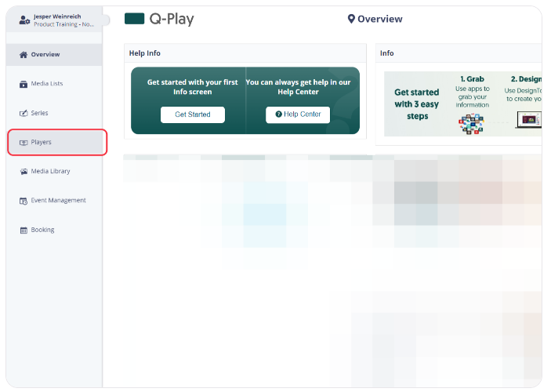The height and width of the screenshot is (392, 551).
Task: Click 'Use apps to grab your information' text
Action: pos(473,96)
